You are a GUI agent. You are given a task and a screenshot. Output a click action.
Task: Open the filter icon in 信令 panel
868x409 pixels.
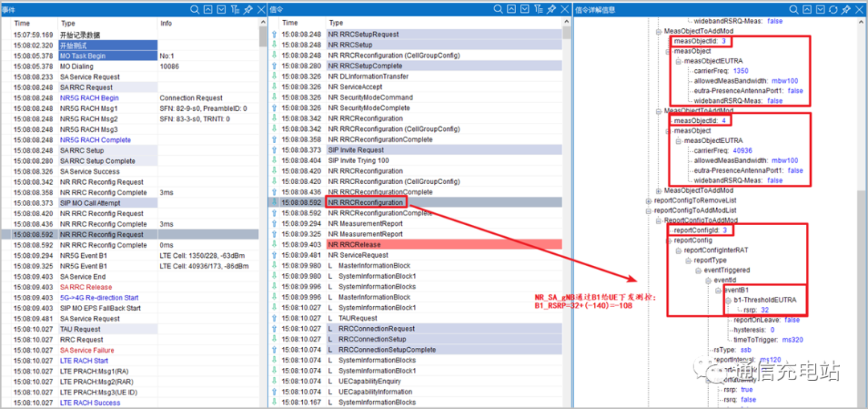click(x=538, y=10)
